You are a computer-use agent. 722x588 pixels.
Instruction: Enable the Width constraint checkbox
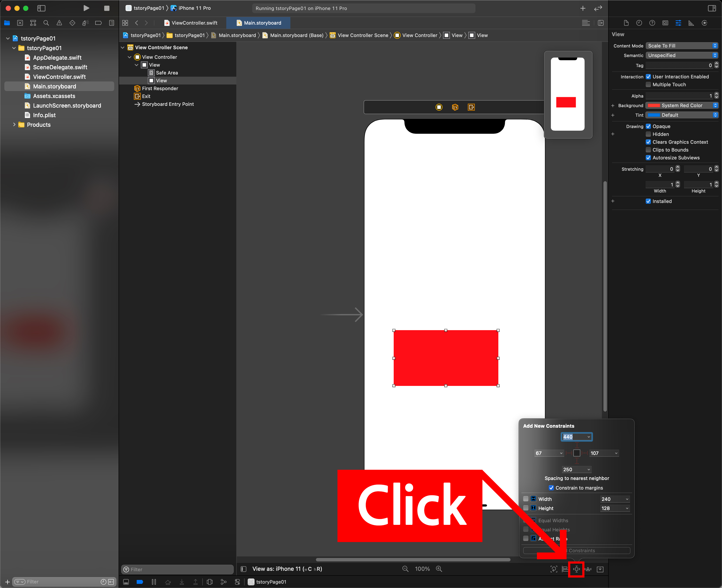(526, 499)
